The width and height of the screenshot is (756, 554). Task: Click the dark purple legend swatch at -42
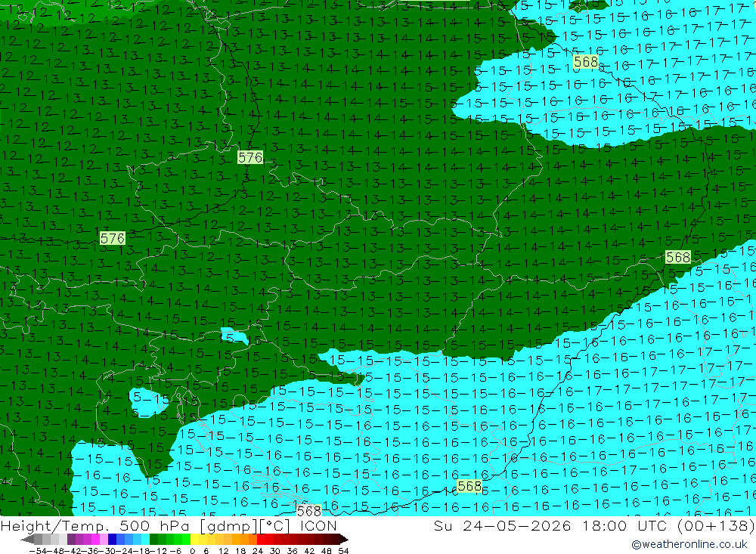(x=71, y=540)
